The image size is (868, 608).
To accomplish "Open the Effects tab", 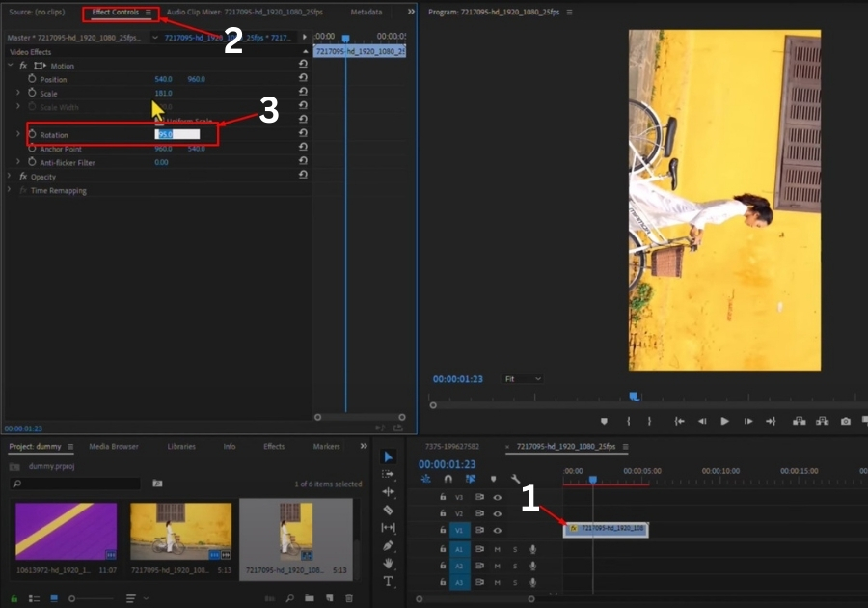I will tap(274, 446).
